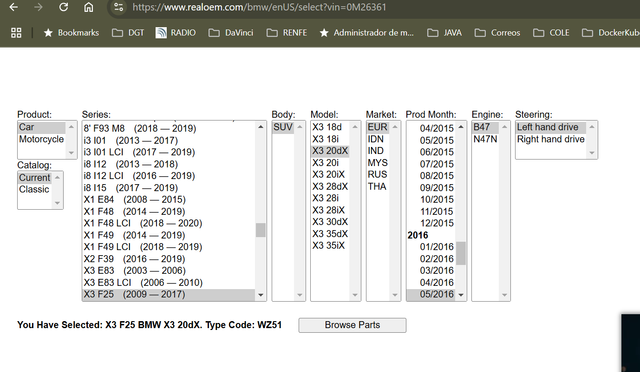Choose model X3 28iX
The width and height of the screenshot is (640, 372).
point(330,210)
